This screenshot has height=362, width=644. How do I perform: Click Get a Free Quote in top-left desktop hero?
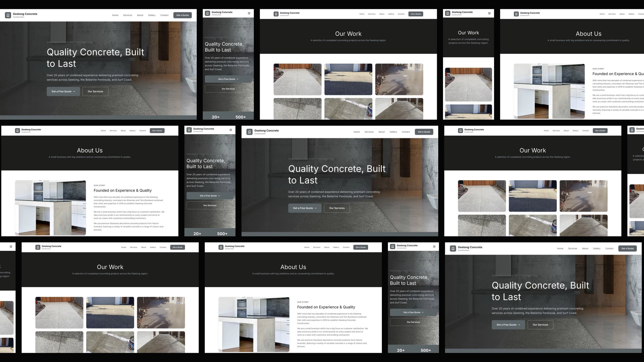[63, 91]
